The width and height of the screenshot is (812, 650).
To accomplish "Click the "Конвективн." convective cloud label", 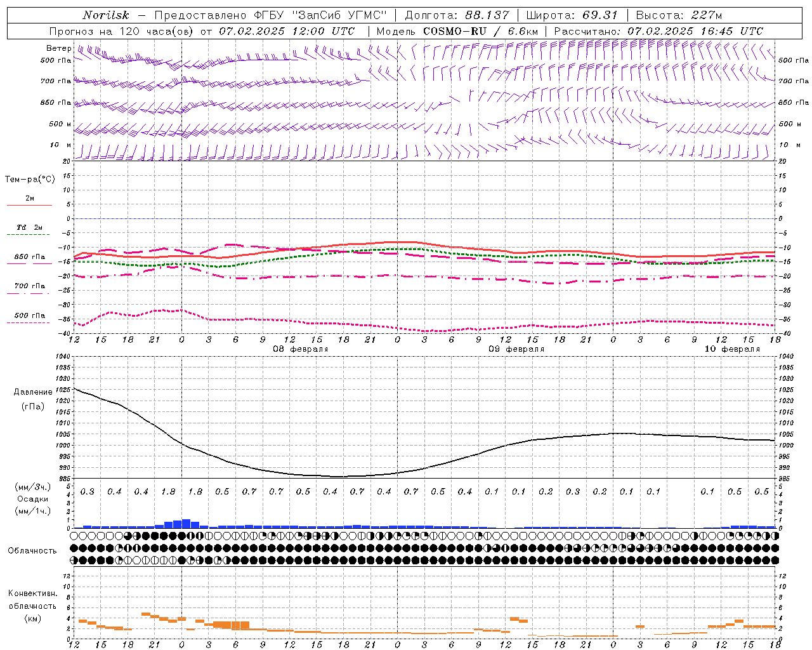I will coord(32,594).
